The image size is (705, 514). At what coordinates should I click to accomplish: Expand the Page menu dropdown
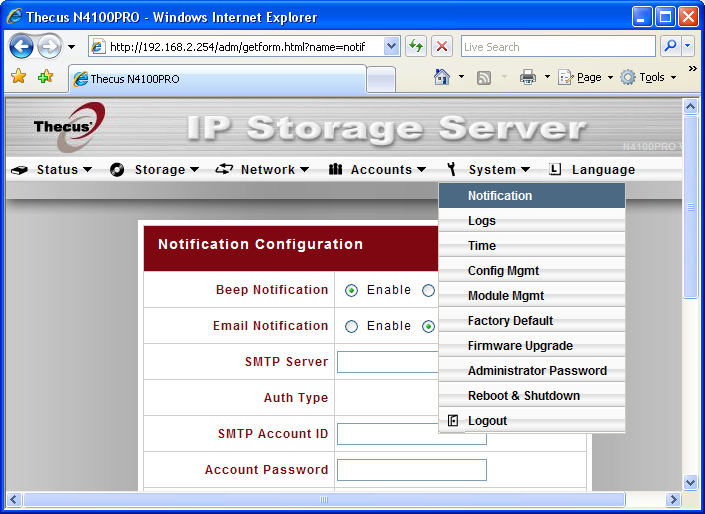pyautogui.click(x=587, y=77)
